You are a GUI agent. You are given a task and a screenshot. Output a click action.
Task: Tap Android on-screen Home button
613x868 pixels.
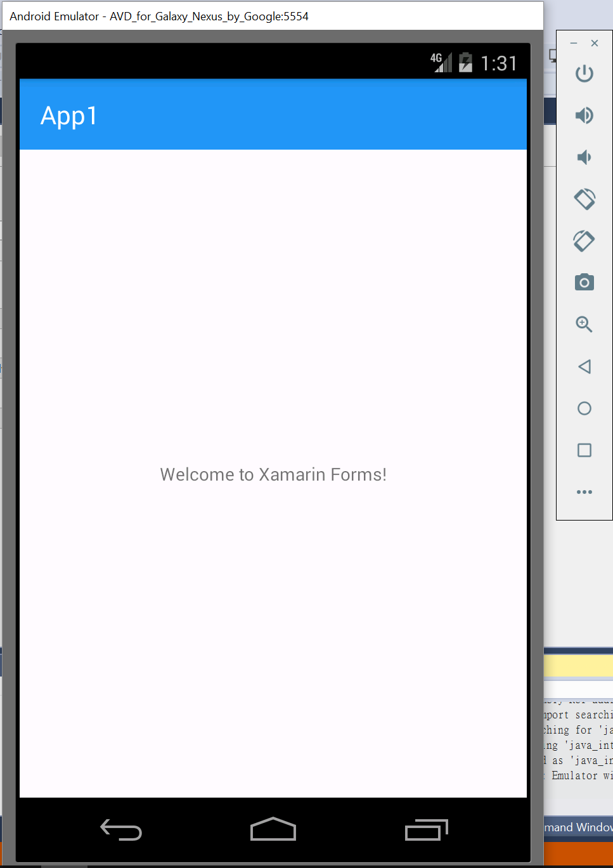273,829
